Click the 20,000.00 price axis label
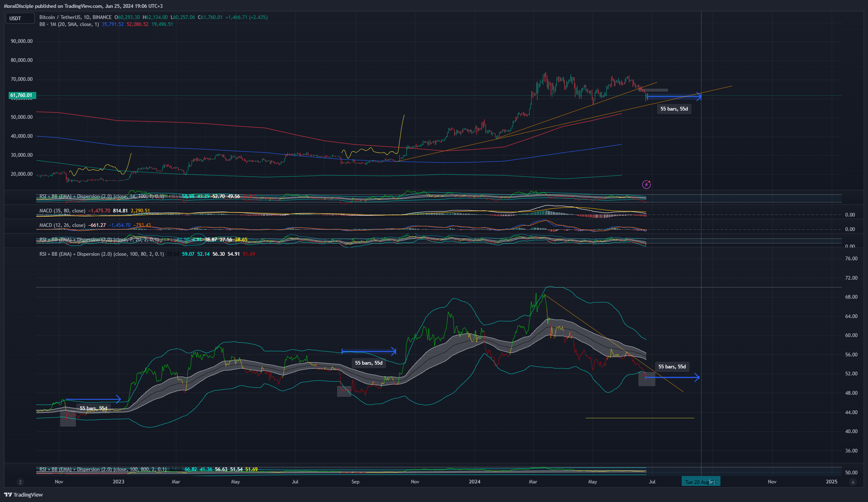 point(22,174)
